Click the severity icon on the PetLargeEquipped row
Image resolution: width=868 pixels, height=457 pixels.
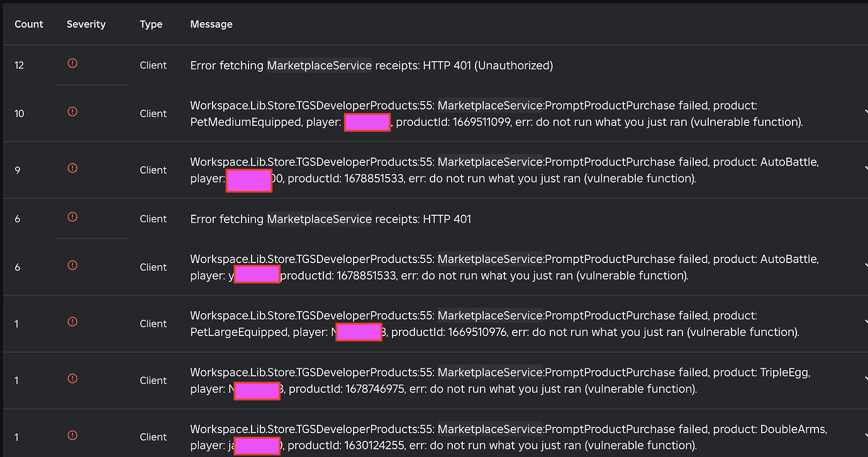(x=72, y=322)
